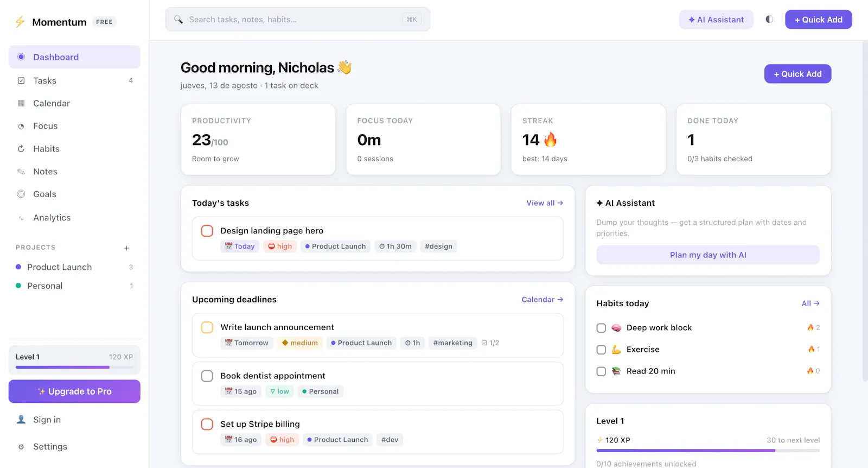
Task: Click the Tasks checkbox icon in sidebar
Action: [x=21, y=80]
